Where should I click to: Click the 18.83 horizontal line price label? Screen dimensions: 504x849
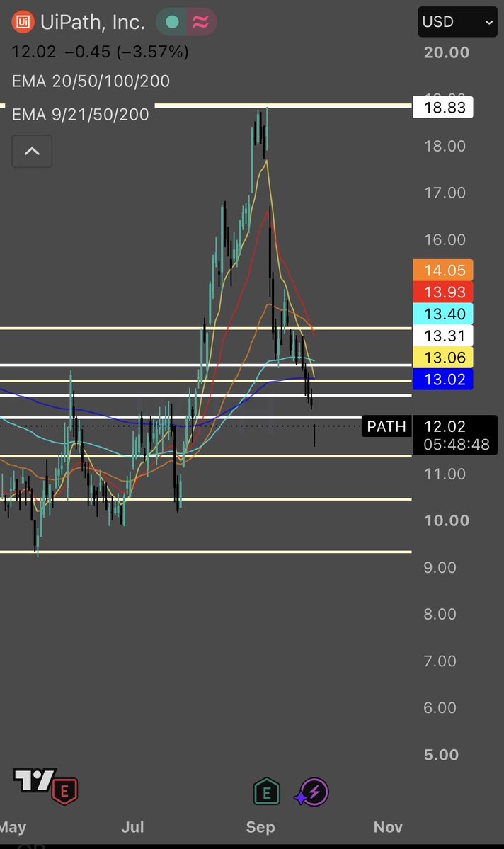pyautogui.click(x=443, y=107)
